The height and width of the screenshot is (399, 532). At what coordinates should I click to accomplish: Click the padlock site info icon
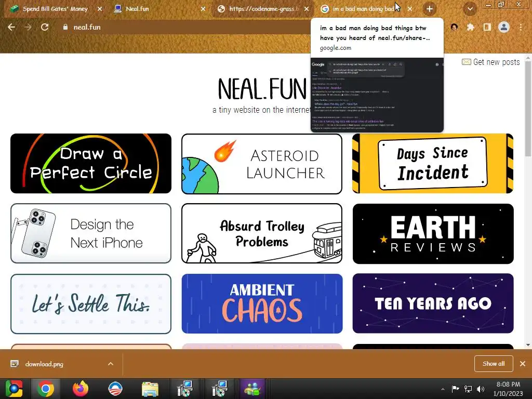click(65, 27)
